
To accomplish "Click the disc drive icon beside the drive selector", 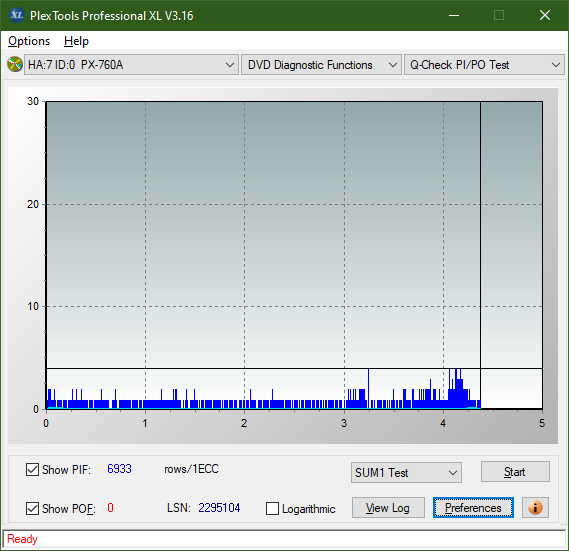I will pos(15,65).
